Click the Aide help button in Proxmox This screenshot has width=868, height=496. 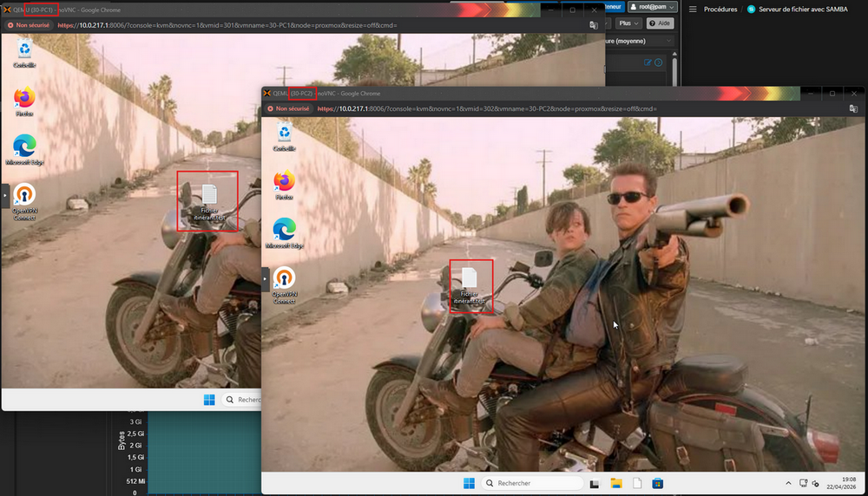point(660,23)
